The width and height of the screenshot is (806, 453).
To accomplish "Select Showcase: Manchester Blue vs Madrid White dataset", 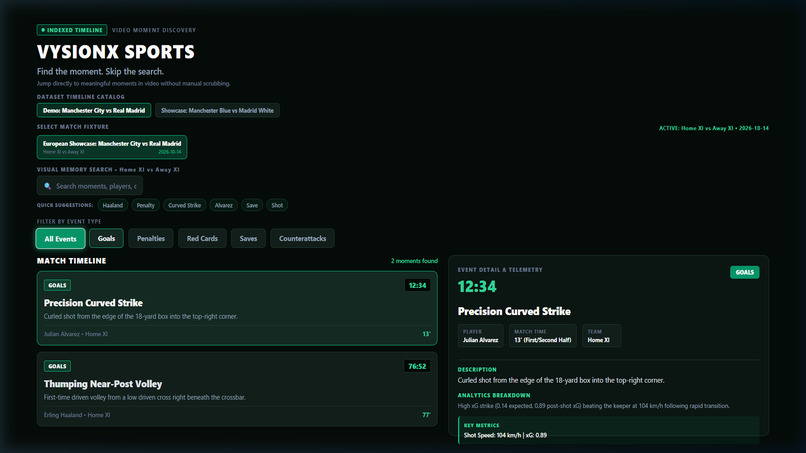I will pyautogui.click(x=217, y=111).
